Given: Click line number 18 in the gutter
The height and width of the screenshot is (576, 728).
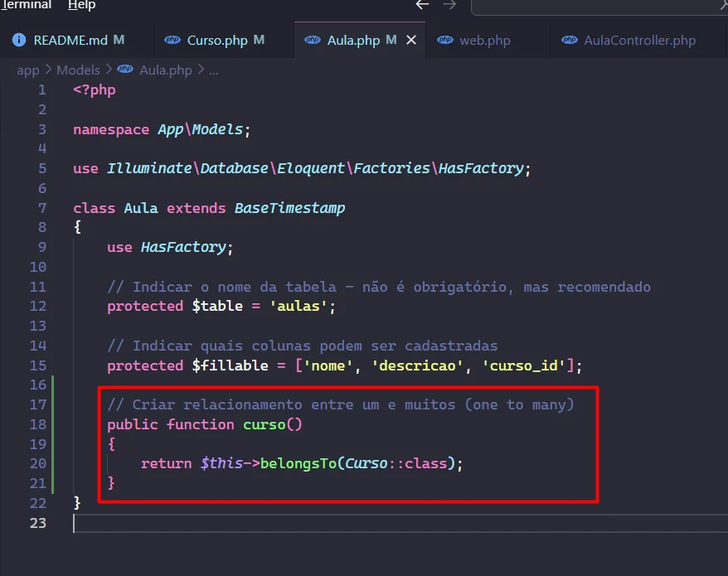Looking at the screenshot, I should click(38, 424).
